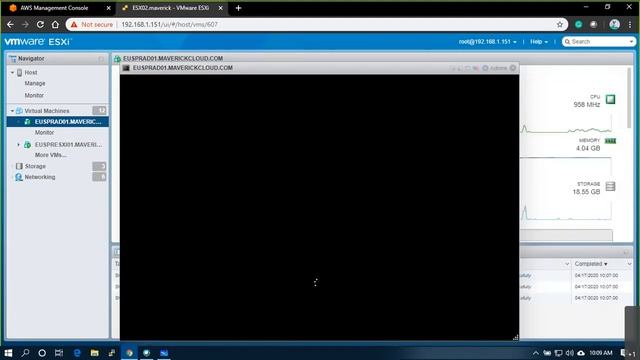Collapse the Host tree node
Viewport: 640px width, 360px height.
pyautogui.click(x=12, y=73)
